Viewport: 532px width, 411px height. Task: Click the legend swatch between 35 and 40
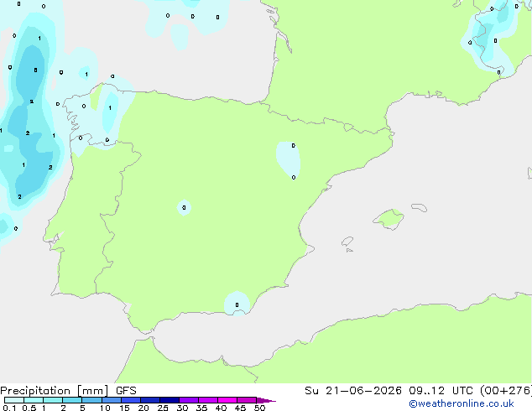point(208,400)
